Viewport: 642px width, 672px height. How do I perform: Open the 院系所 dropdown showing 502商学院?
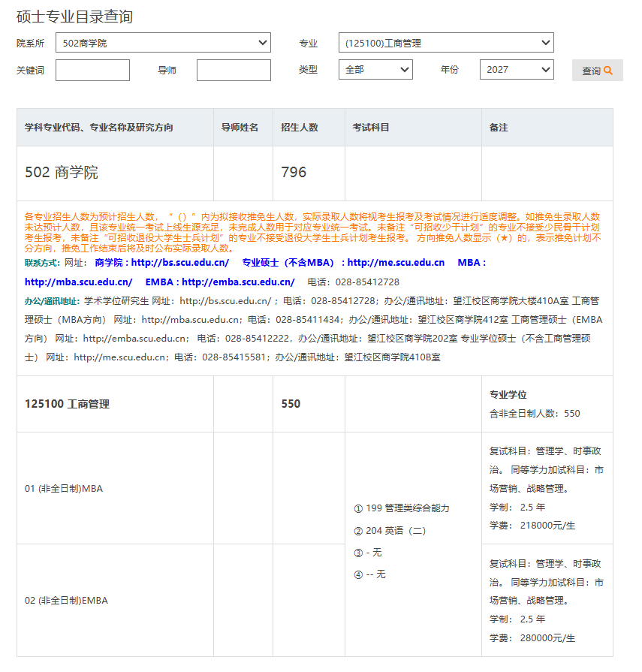[x=163, y=43]
